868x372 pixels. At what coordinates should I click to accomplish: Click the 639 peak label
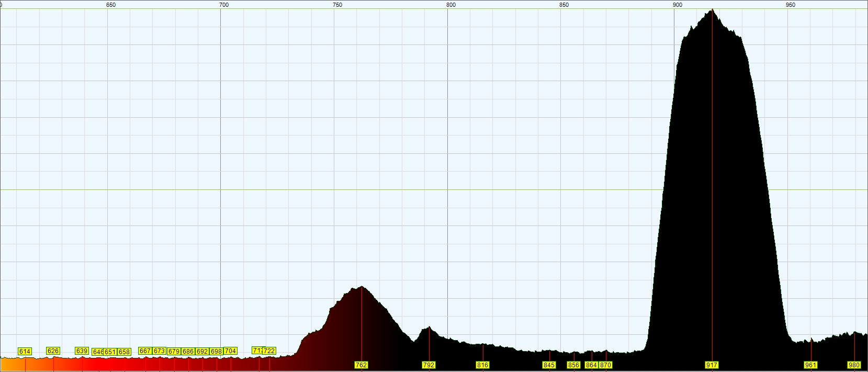[82, 351]
